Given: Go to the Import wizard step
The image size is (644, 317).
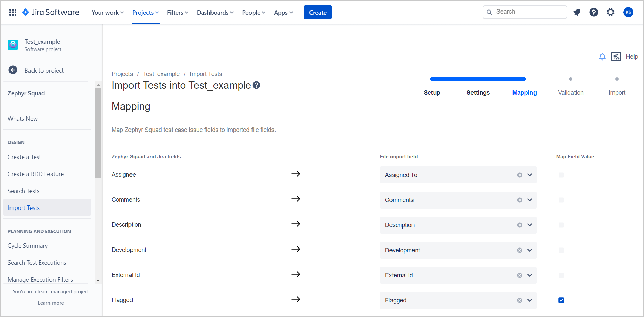Looking at the screenshot, I should [617, 93].
